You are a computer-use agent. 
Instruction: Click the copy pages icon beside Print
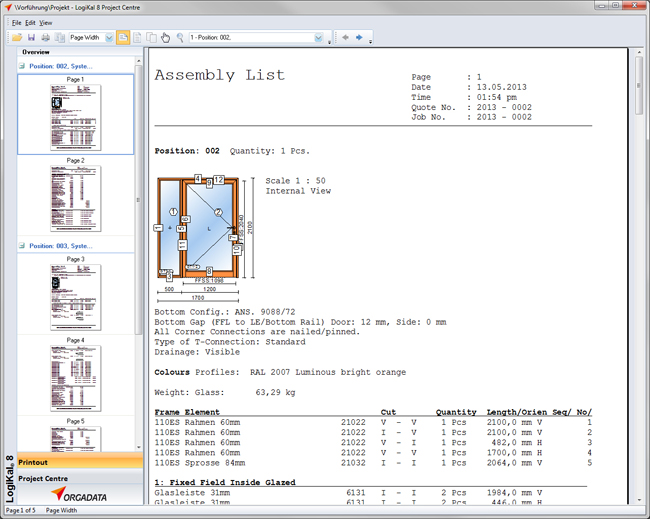click(x=60, y=38)
